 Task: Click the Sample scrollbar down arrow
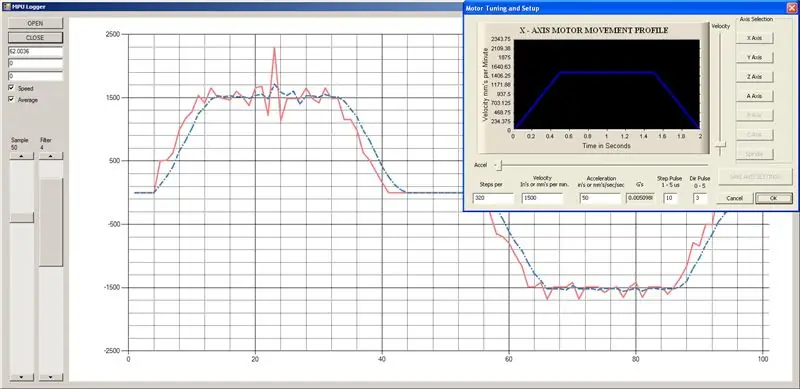pos(22,377)
